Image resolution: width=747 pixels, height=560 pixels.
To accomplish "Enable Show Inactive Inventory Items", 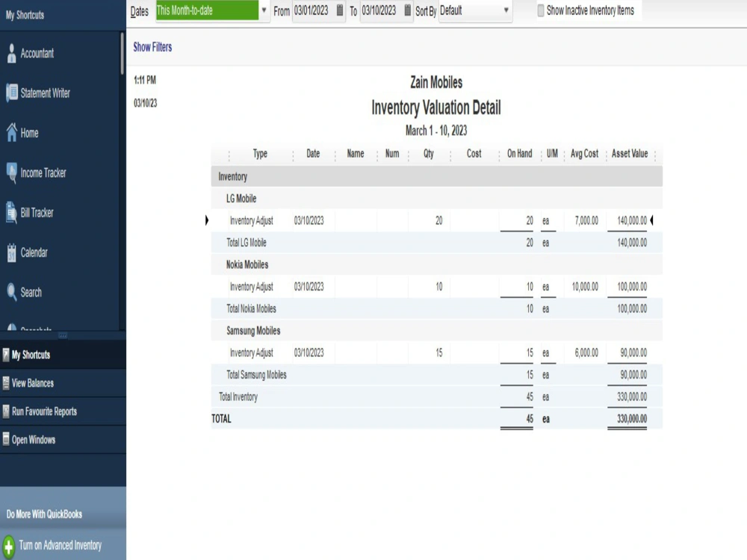I will (540, 10).
